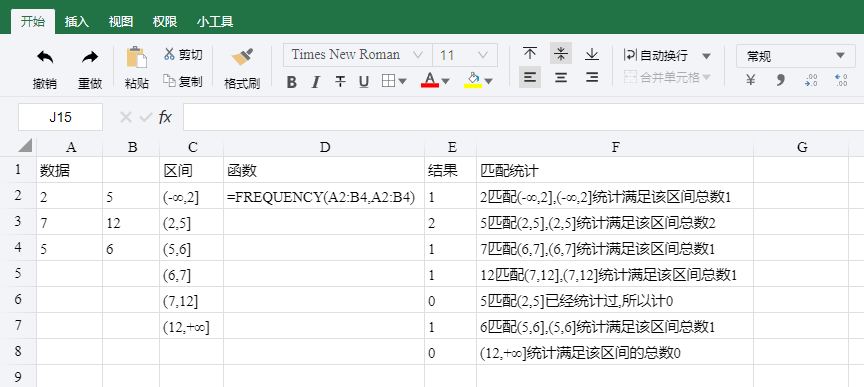Click the Paste (粘贴) clipboard icon
Viewport: 864px width, 387px height.
point(137,57)
